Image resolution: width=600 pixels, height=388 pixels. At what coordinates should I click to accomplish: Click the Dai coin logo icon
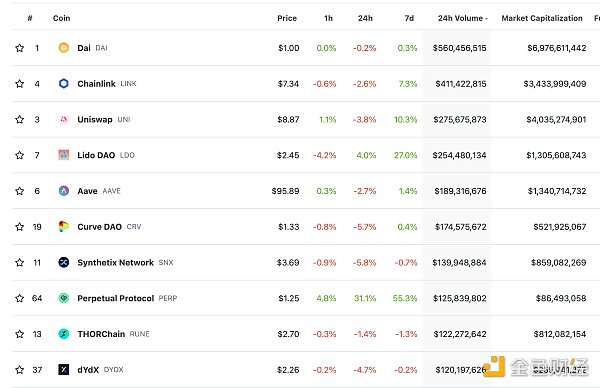[64, 48]
